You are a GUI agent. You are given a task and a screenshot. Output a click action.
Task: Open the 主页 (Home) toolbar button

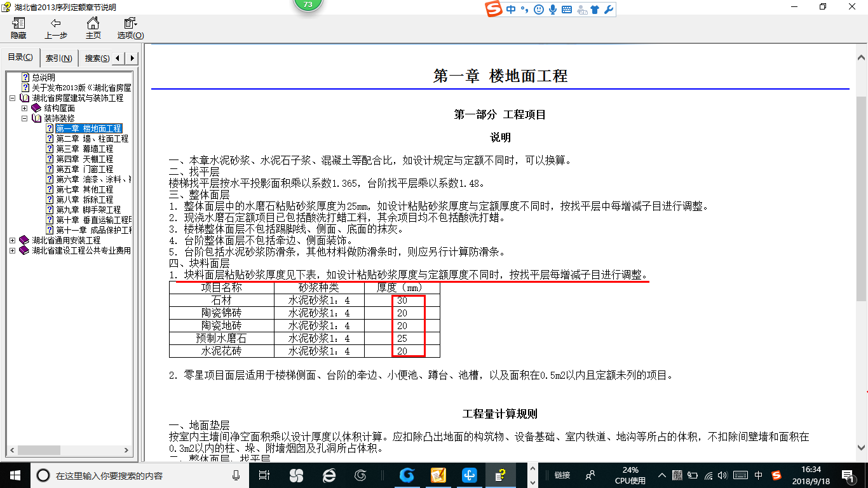pos(93,29)
